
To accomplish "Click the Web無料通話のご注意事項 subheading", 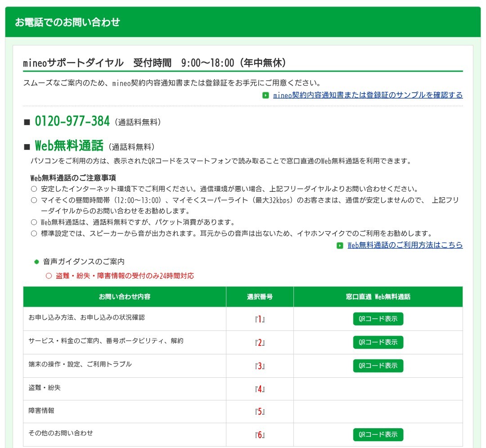I will (73, 178).
